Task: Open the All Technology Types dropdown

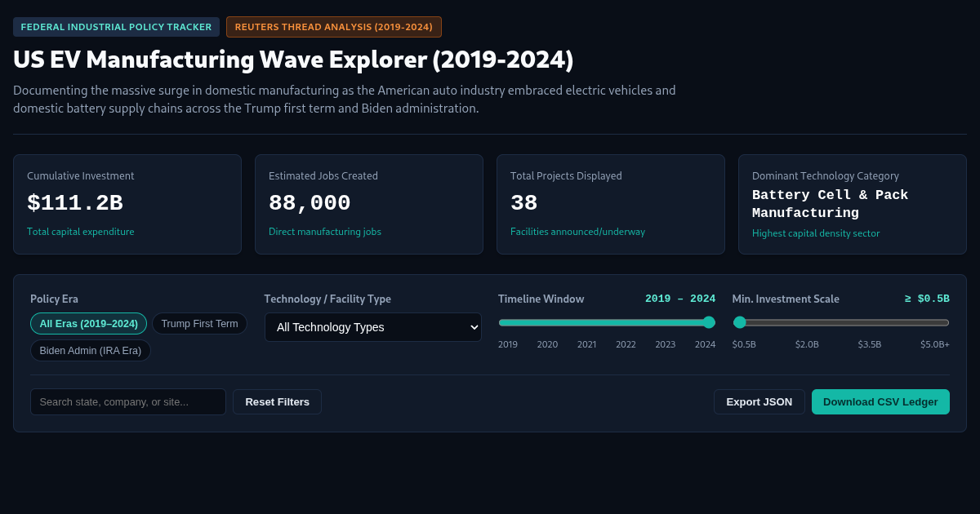Action: (373, 327)
